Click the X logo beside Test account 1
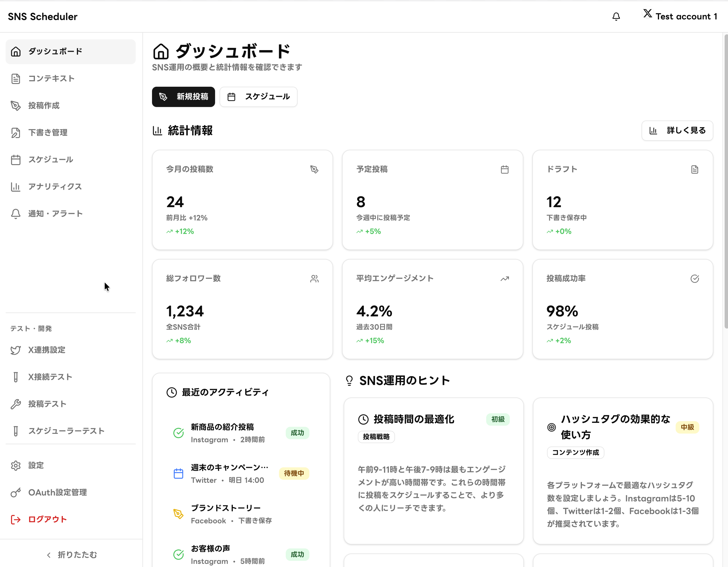This screenshot has height=567, width=728. tap(647, 14)
